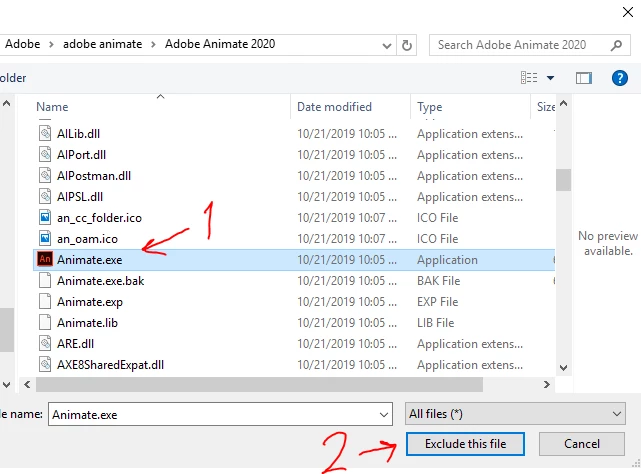Select ARE.dll file

[x=75, y=344]
